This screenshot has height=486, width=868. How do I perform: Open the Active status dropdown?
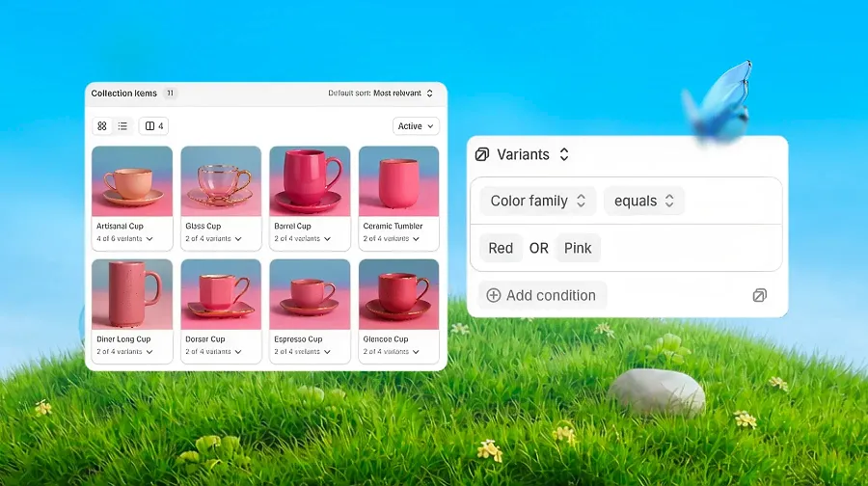coord(416,126)
